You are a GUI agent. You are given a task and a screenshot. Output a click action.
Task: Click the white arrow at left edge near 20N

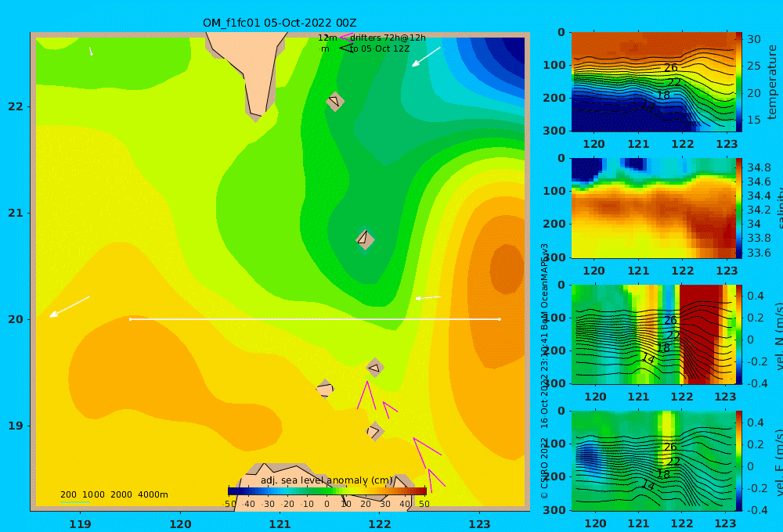[70, 307]
